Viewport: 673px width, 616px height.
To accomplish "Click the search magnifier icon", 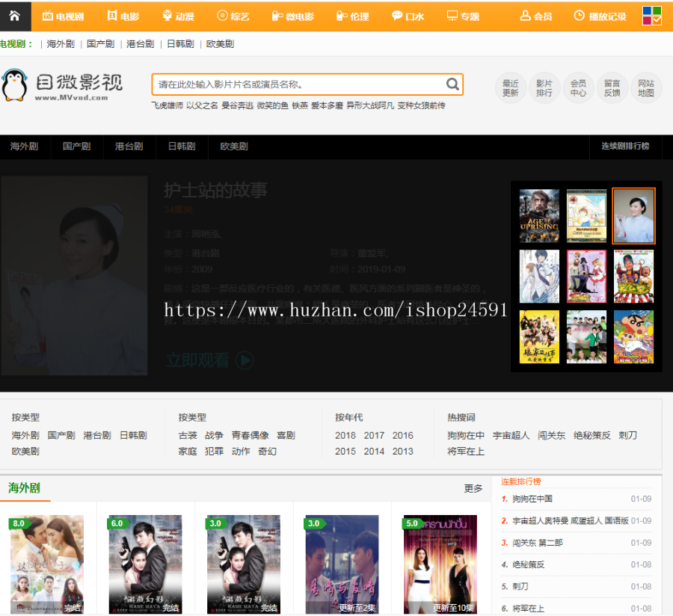I will point(452,84).
